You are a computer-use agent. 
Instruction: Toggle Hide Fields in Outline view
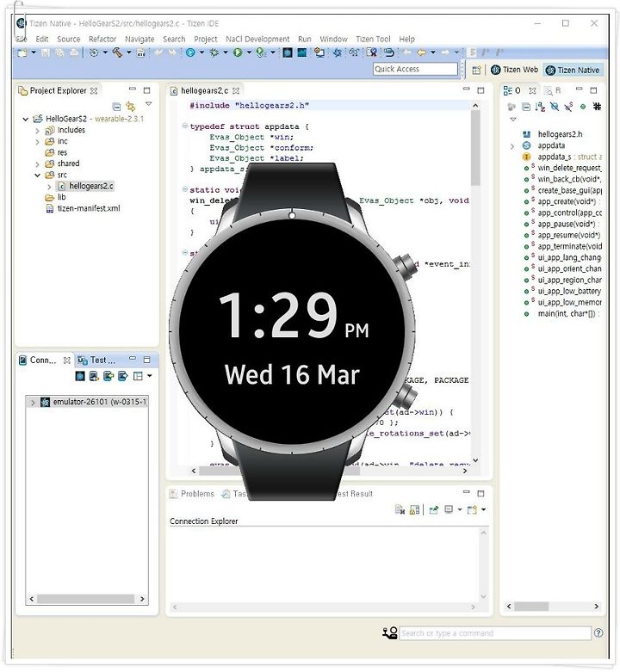555,107
